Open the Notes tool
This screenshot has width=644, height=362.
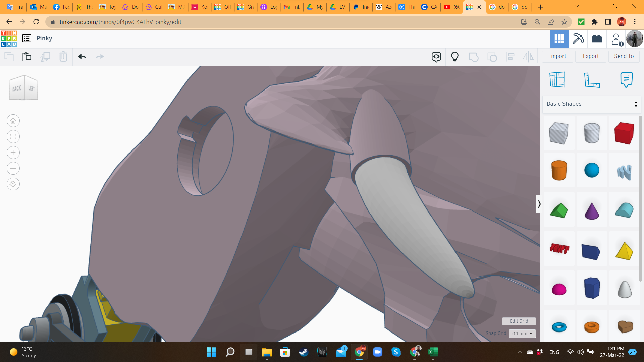(626, 80)
